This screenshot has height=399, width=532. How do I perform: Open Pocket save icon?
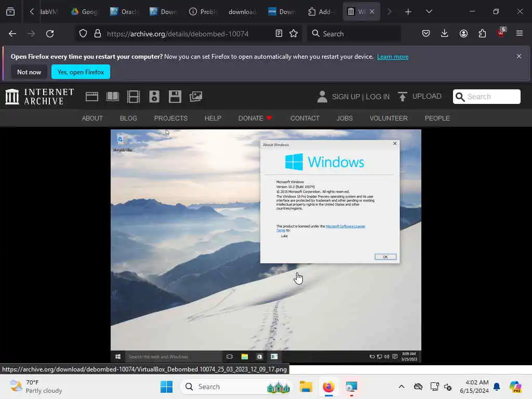tap(426, 33)
